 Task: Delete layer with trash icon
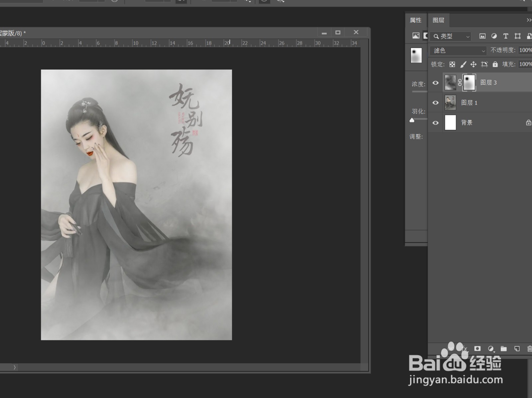tap(529, 349)
